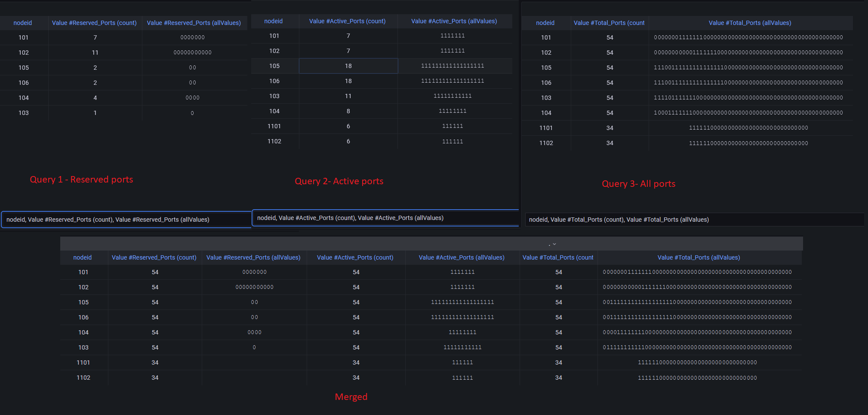Select reserved value 0 for node 103 in merged table
Viewport: 868px width, 415px height.
pos(255,347)
